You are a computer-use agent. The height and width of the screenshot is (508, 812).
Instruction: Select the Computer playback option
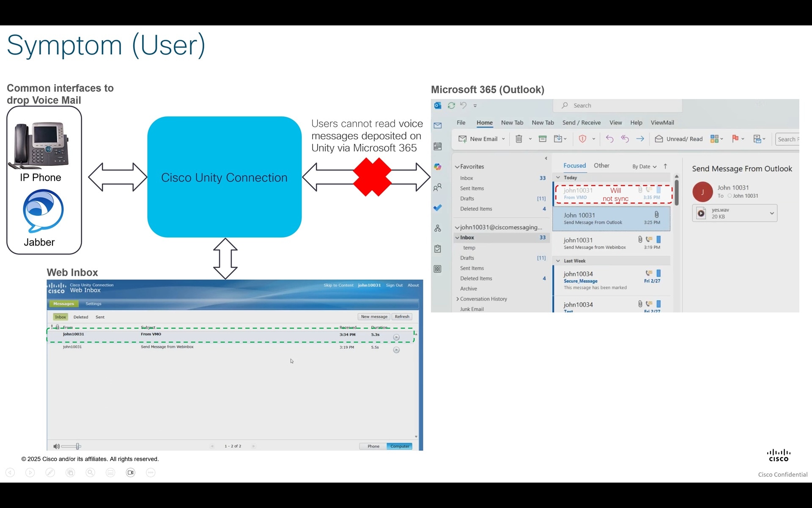(x=400, y=446)
